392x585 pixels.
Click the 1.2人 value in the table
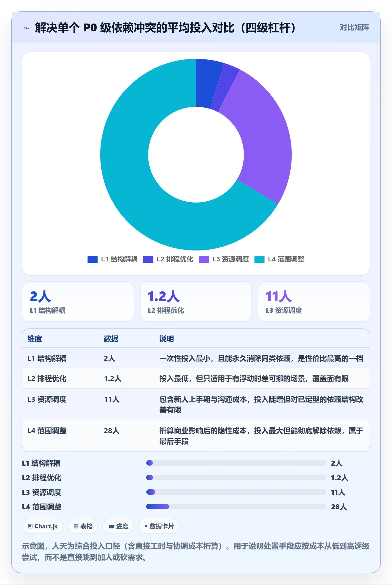coord(113,379)
